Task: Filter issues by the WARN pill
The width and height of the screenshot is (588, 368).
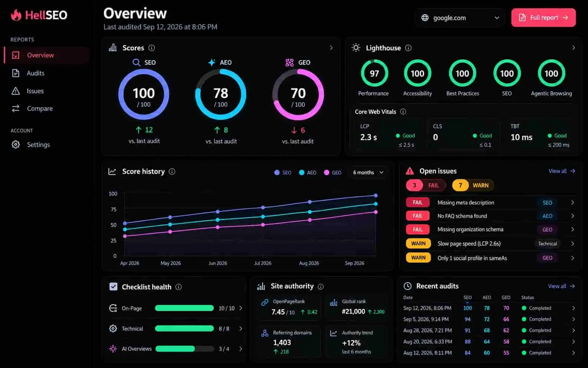Action: tap(473, 185)
